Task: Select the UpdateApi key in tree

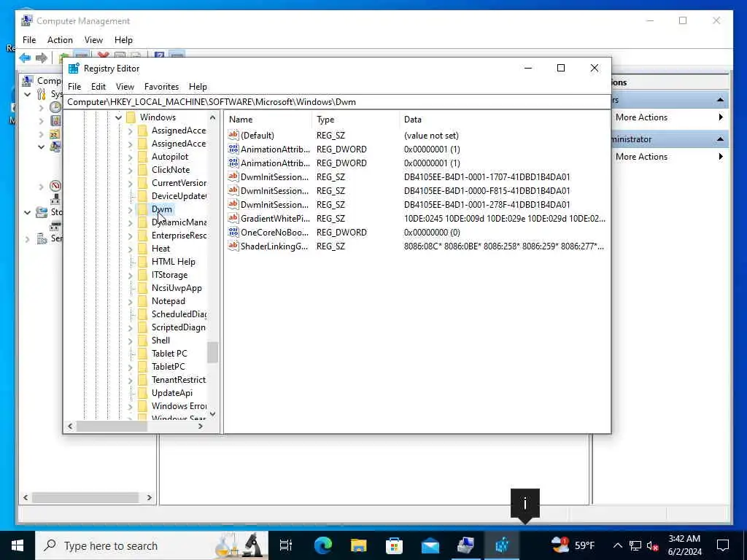Action: tap(172, 393)
